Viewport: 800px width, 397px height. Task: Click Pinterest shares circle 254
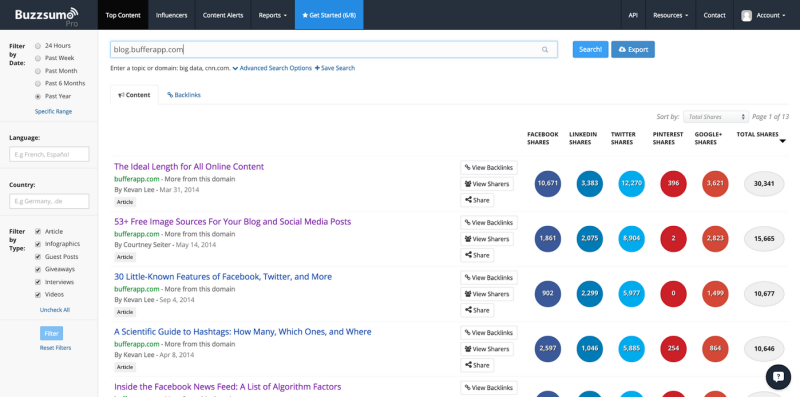pyautogui.click(x=673, y=349)
